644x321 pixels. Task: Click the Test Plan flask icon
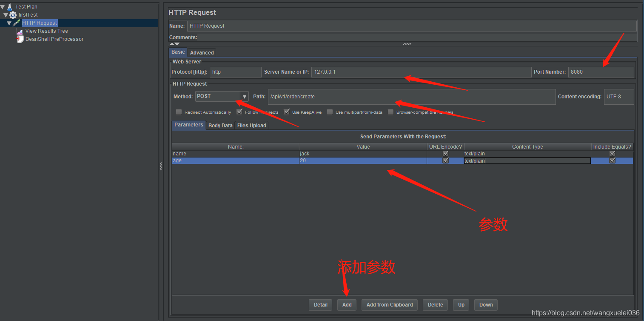(9, 7)
